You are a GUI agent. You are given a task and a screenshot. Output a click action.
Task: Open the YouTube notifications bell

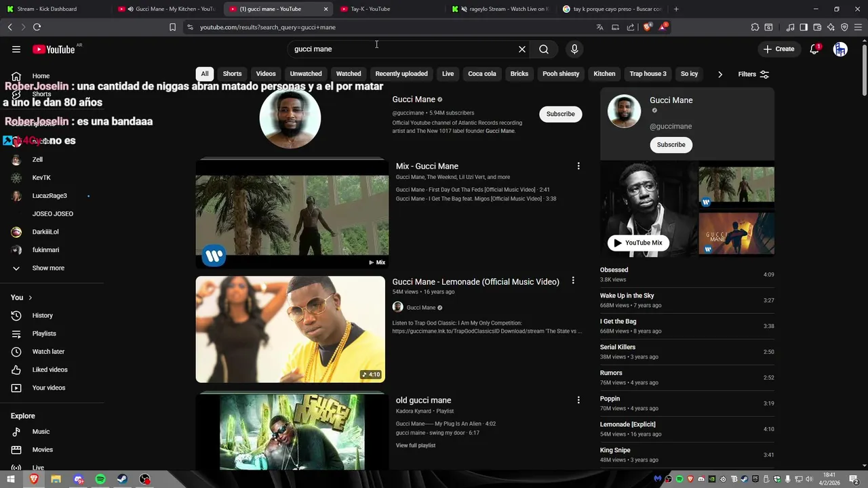coord(815,49)
